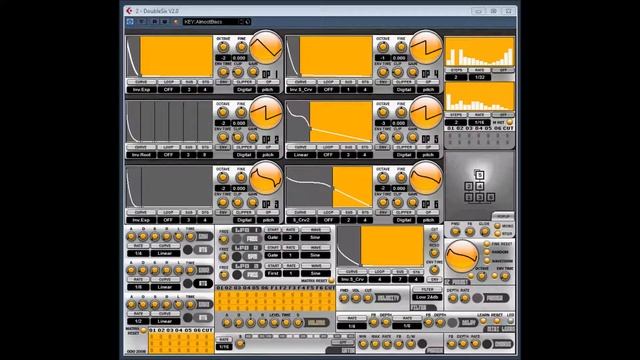Image resolution: width=640 pixels, height=360 pixels.
Task: Click the Volume envelope label button
Action: (x=316, y=323)
